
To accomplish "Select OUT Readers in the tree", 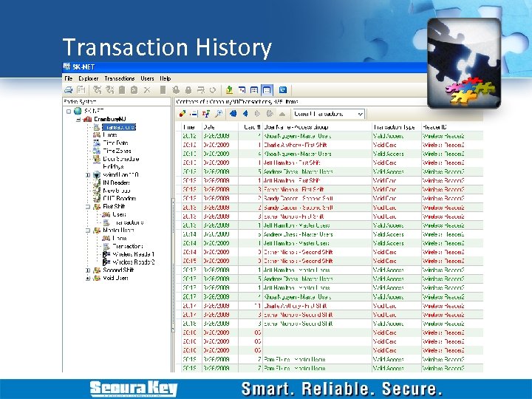I will (x=120, y=199).
